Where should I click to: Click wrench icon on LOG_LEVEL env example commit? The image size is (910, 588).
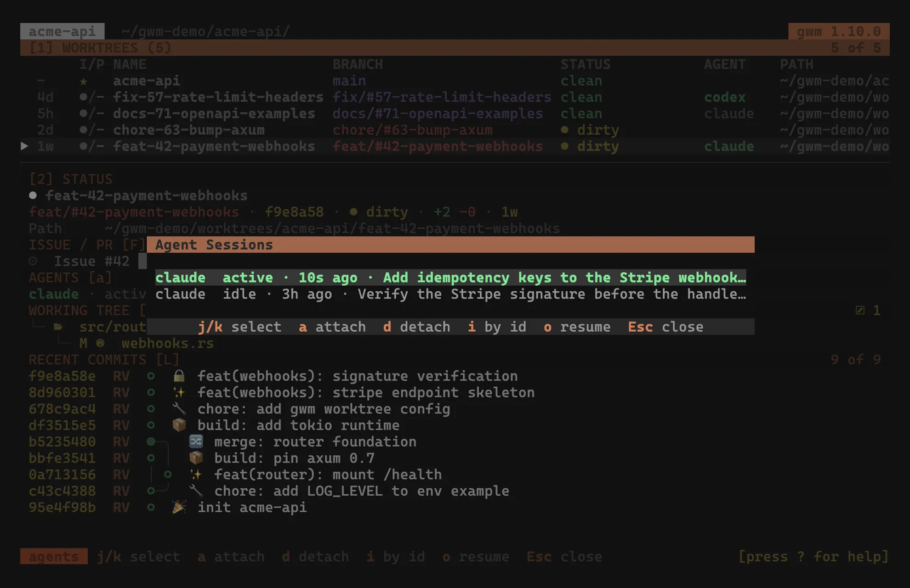tap(196, 491)
